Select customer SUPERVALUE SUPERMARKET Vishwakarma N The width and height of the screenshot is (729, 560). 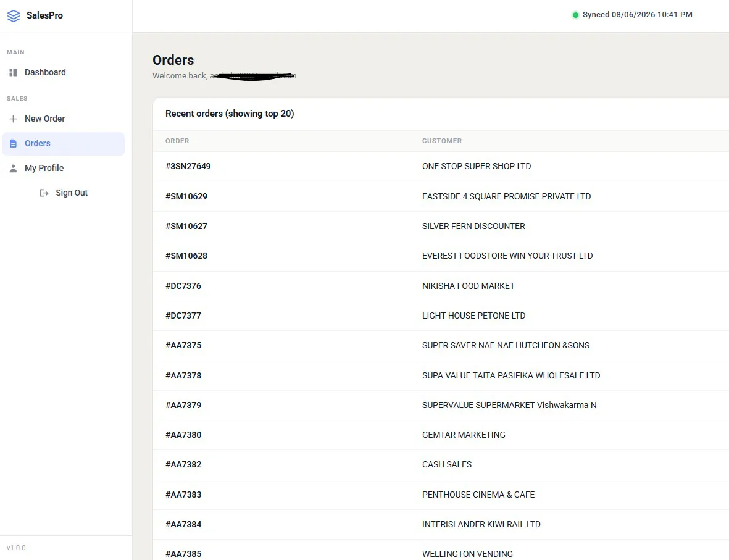(509, 406)
